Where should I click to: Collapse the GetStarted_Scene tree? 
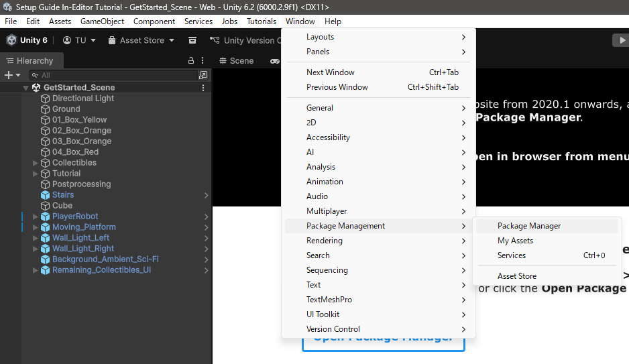[x=26, y=88]
